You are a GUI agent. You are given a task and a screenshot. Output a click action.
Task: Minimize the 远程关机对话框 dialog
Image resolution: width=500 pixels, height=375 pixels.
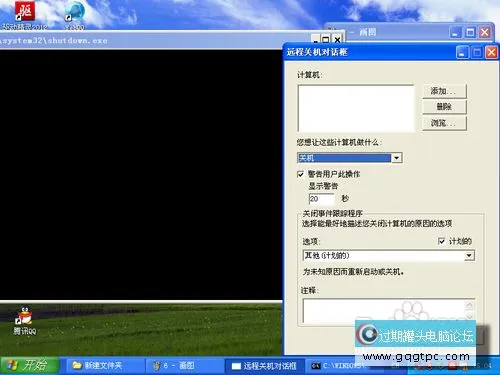click(462, 52)
